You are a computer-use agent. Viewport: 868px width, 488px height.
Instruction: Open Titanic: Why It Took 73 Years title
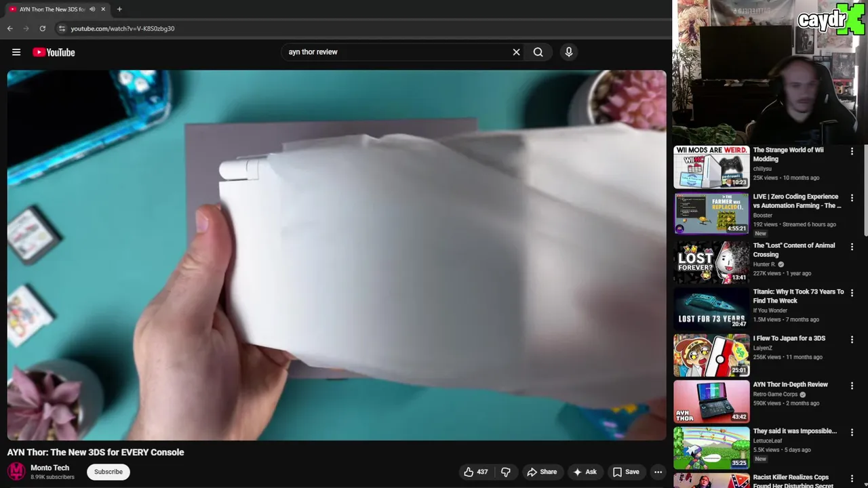798,296
